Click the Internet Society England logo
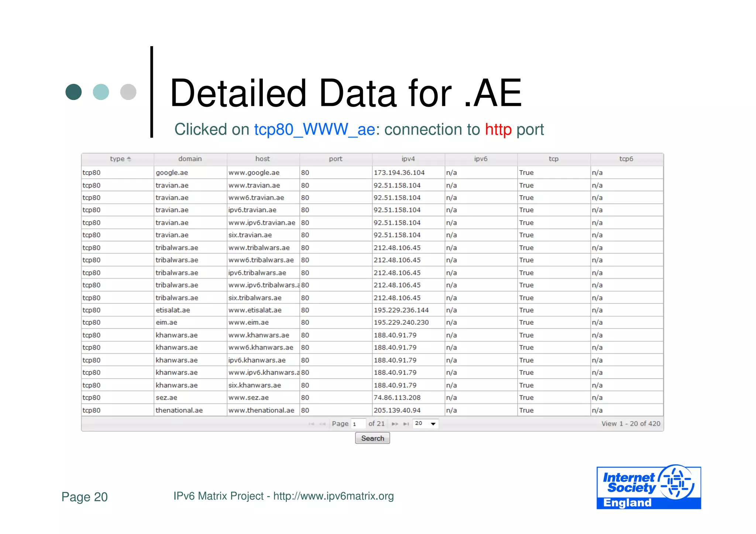This screenshot has width=756, height=534. [649, 487]
